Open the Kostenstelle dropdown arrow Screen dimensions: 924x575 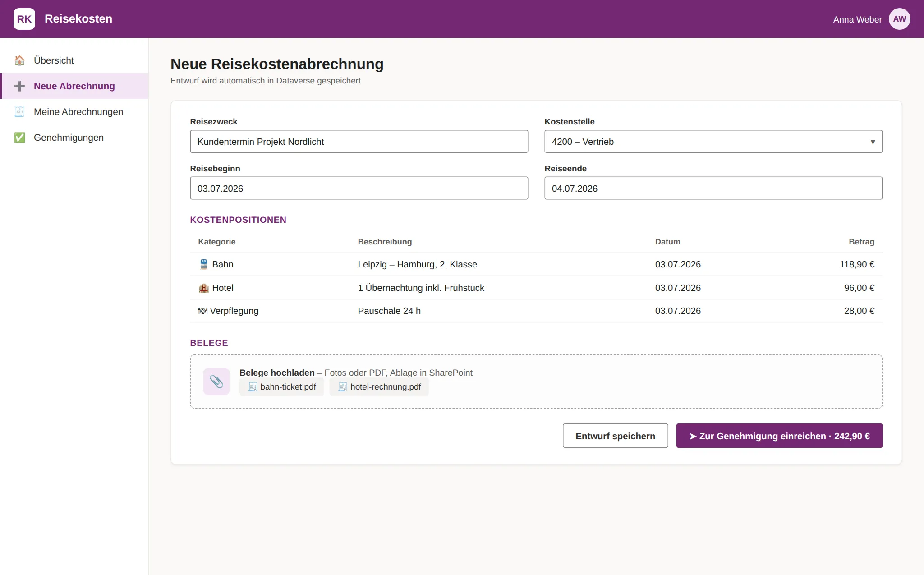pyautogui.click(x=873, y=142)
